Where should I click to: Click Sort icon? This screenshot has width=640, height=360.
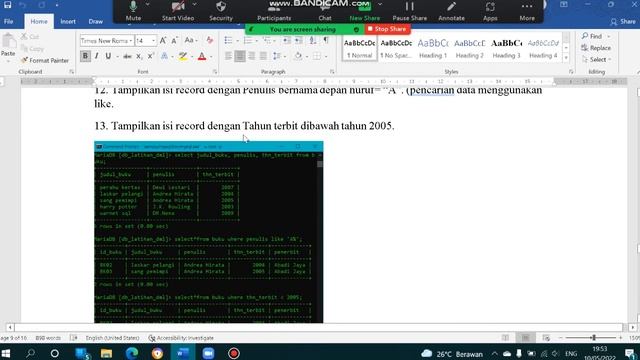[x=313, y=40]
